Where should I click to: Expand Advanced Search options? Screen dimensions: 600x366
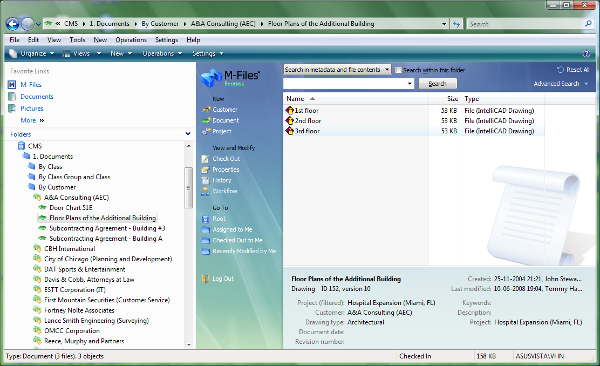(x=561, y=84)
